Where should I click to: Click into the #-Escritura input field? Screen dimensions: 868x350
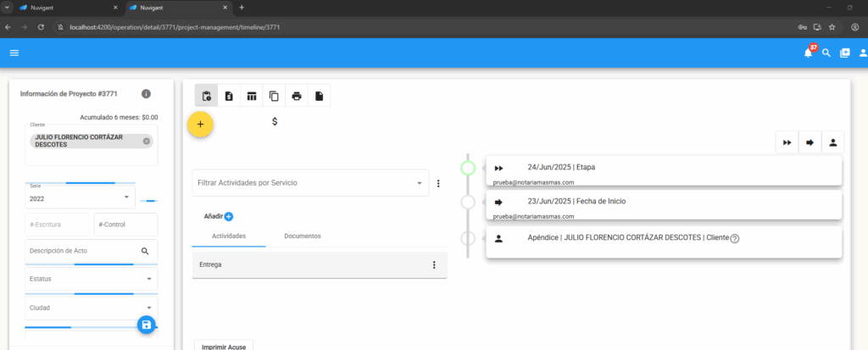57,225
